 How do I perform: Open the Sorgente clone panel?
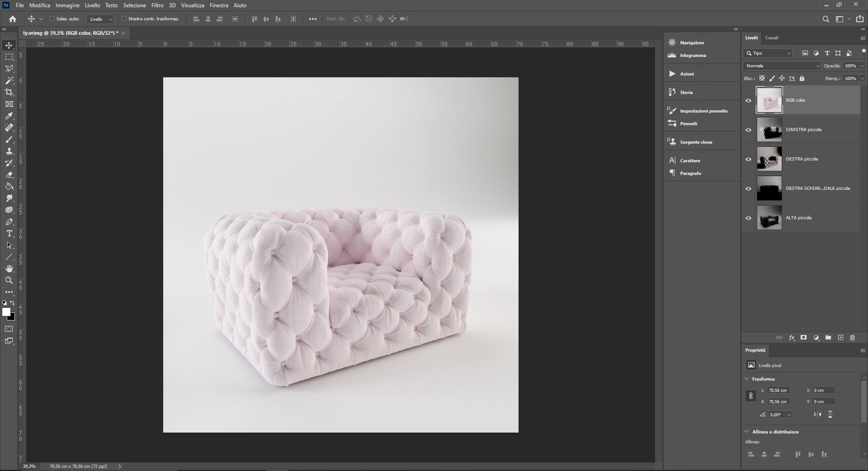[x=696, y=142]
